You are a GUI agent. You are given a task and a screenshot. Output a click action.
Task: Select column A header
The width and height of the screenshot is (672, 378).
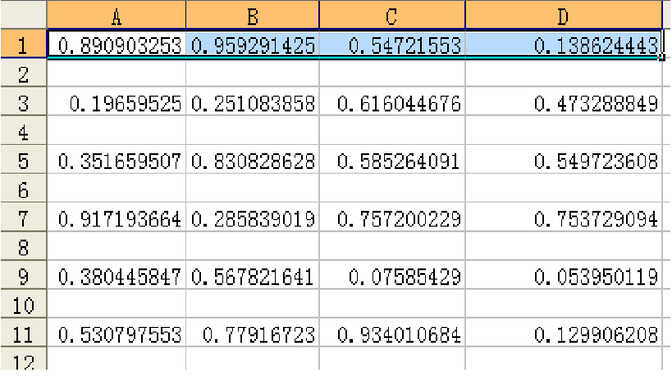(116, 15)
